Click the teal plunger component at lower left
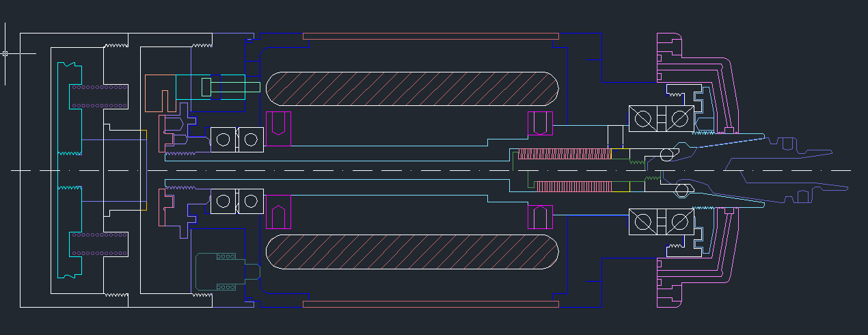 click(219, 271)
